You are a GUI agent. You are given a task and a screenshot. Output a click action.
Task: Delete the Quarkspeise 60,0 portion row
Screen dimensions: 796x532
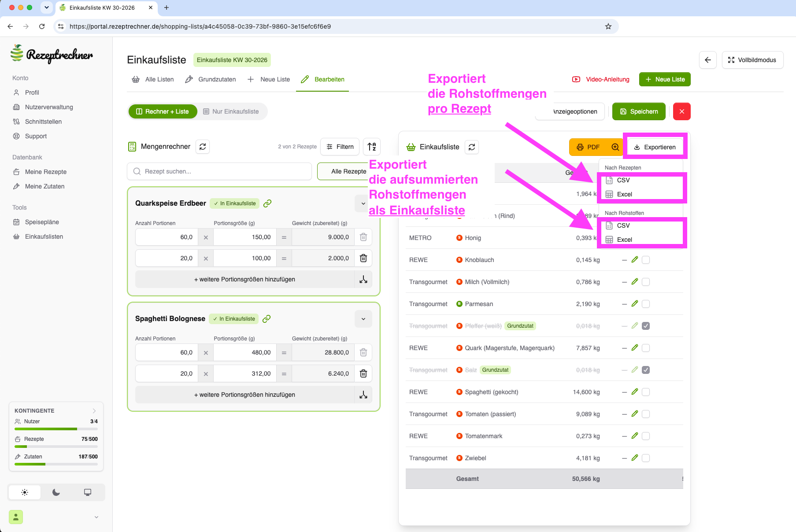tap(363, 237)
